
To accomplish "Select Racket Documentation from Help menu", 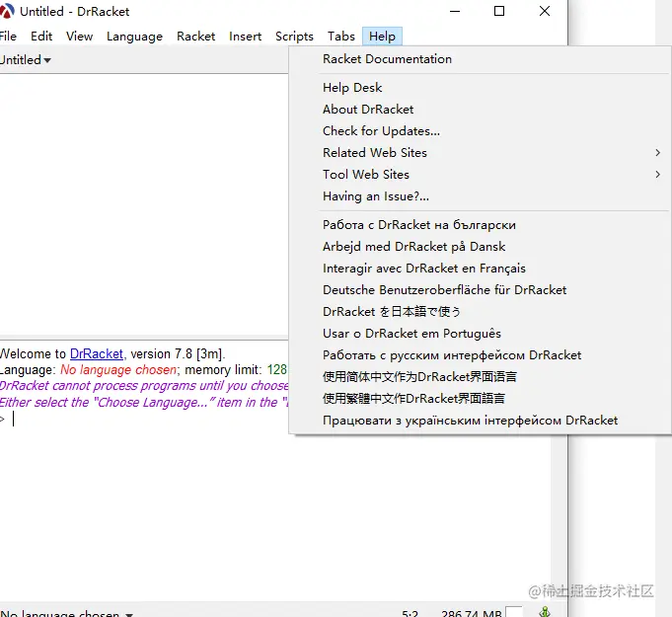I will [x=480, y=59].
